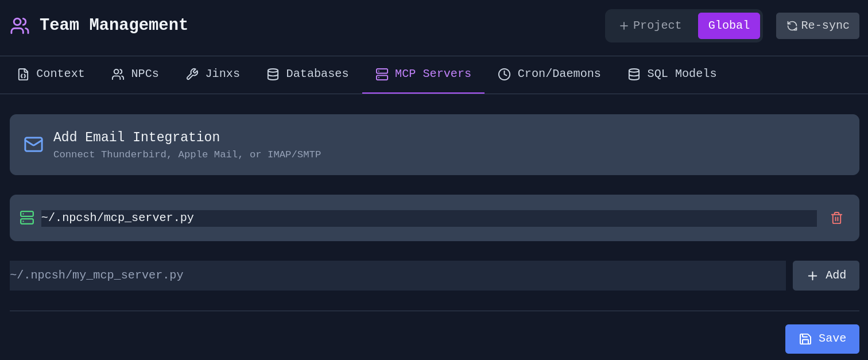
Task: Switch to the SQL Models tab
Action: click(x=672, y=74)
